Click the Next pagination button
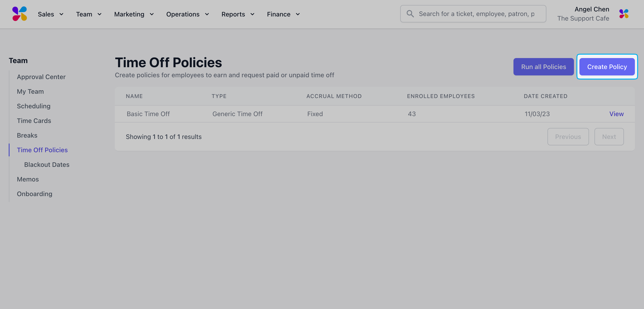The height and width of the screenshot is (309, 644). pos(609,137)
